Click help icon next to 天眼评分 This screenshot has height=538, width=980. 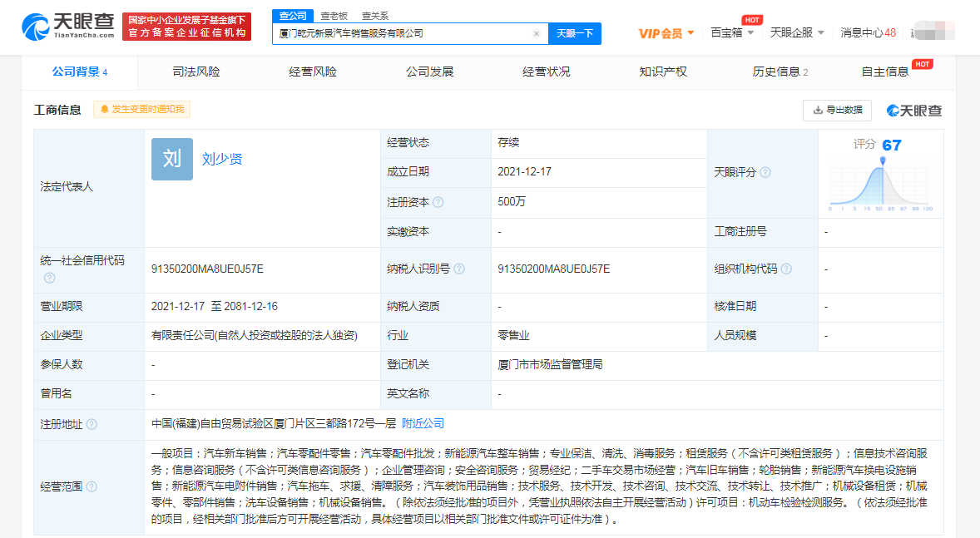(765, 172)
